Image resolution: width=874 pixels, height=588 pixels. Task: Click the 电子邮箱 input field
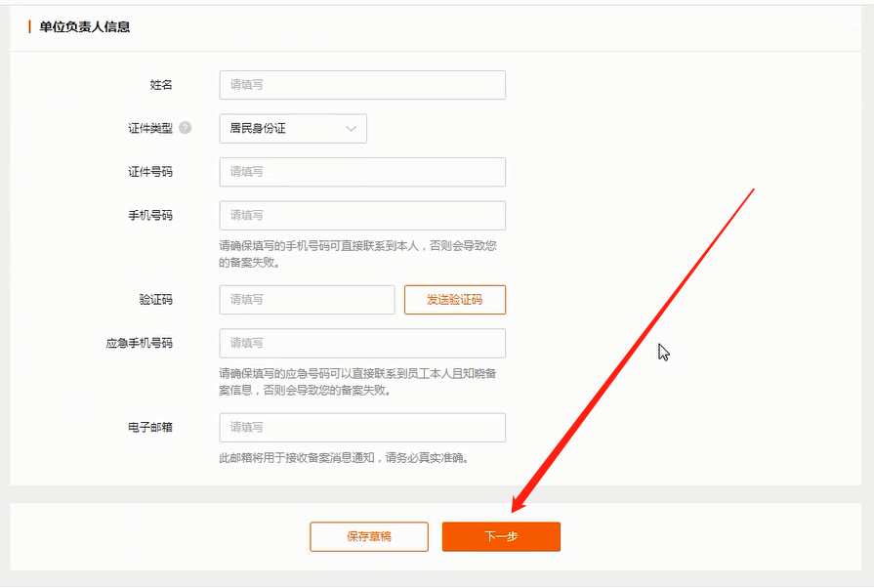coord(362,428)
